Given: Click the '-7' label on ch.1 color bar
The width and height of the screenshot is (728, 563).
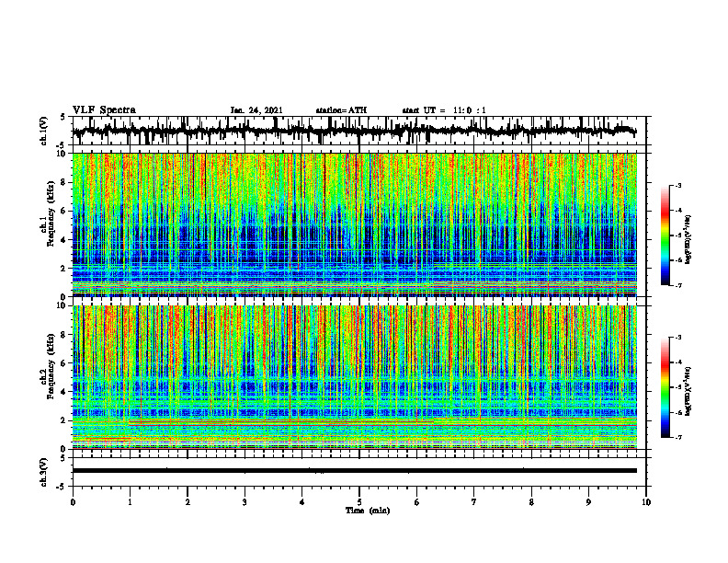Looking at the screenshot, I should click(x=678, y=285).
